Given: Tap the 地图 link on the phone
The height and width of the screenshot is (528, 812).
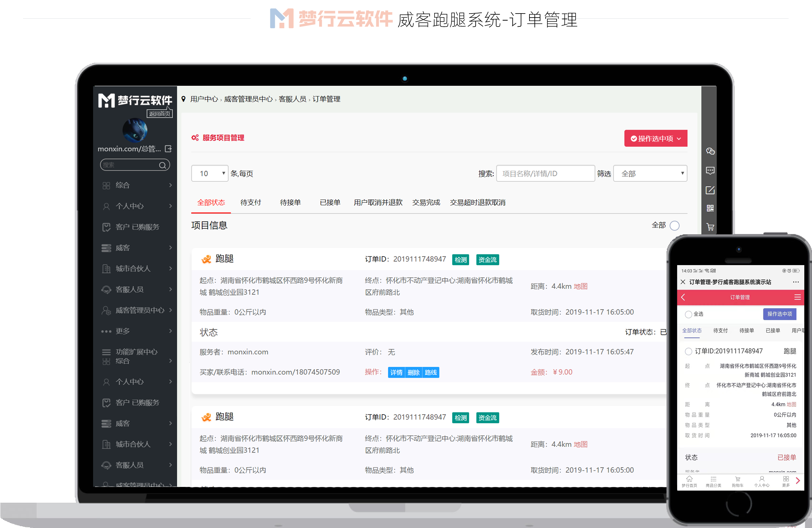Looking at the screenshot, I should pos(791,404).
